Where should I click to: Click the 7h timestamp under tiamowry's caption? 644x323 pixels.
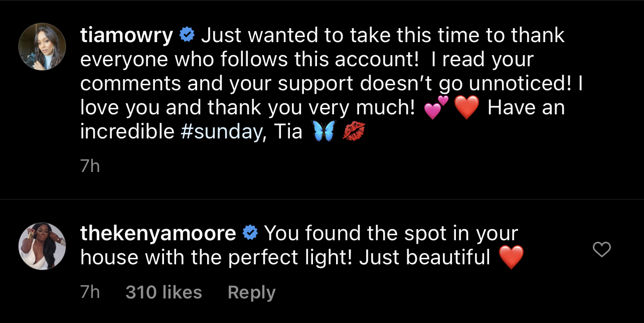click(x=90, y=167)
